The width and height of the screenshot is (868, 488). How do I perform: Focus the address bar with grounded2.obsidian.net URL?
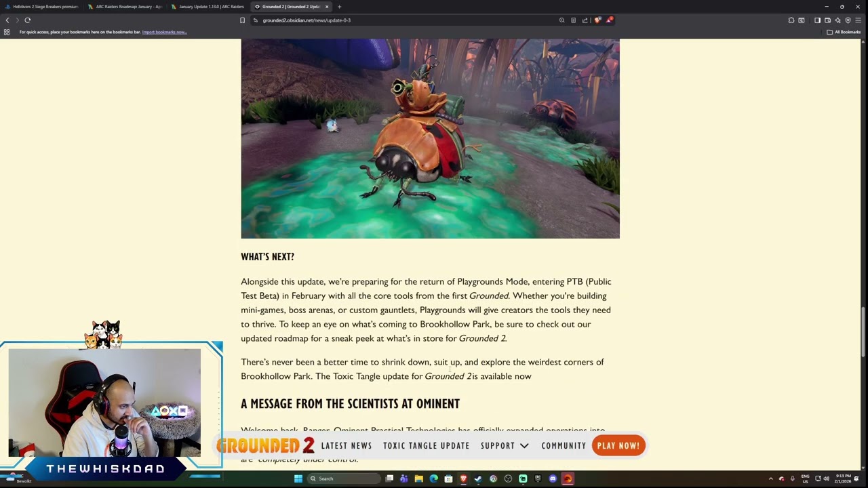[x=407, y=20]
